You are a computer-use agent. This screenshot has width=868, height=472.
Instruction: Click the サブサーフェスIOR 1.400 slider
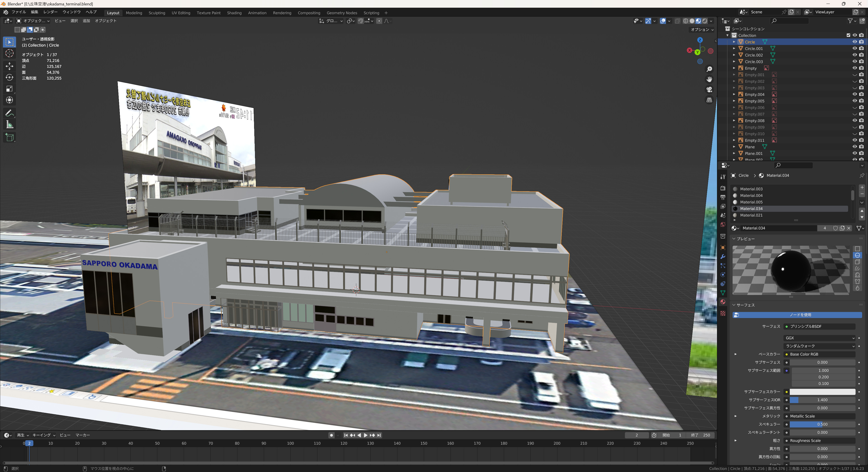coord(822,400)
